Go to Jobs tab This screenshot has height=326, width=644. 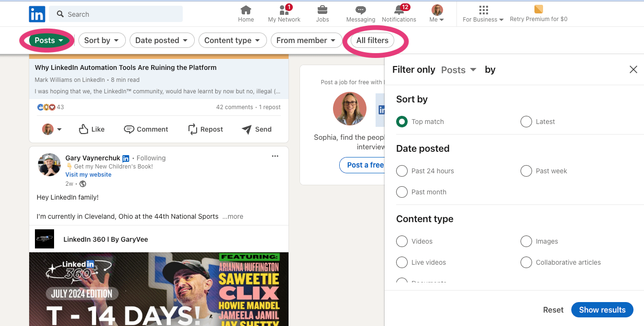(322, 14)
